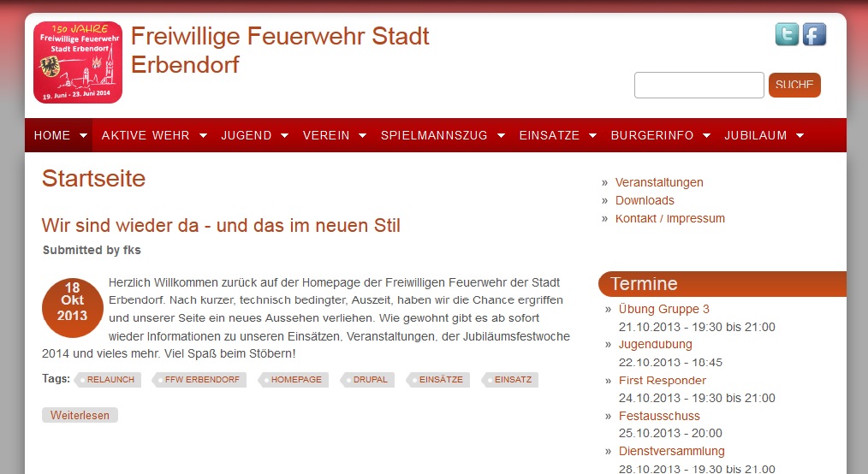Open the Home menu item
This screenshot has width=868, height=474.
tap(52, 135)
